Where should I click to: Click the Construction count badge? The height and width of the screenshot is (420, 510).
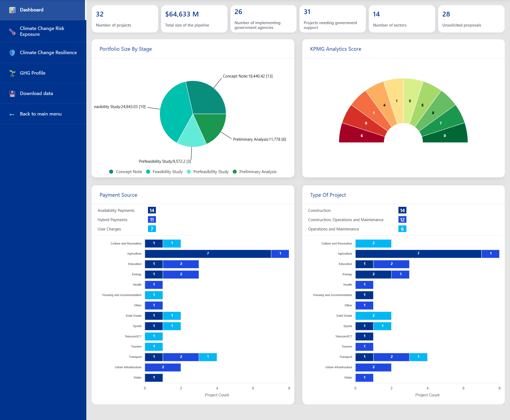(402, 210)
